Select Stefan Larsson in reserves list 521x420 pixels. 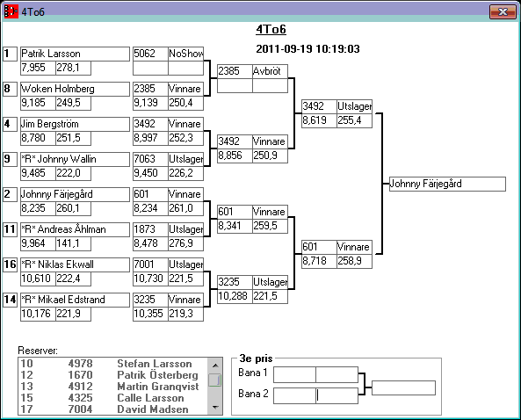[x=113, y=364]
